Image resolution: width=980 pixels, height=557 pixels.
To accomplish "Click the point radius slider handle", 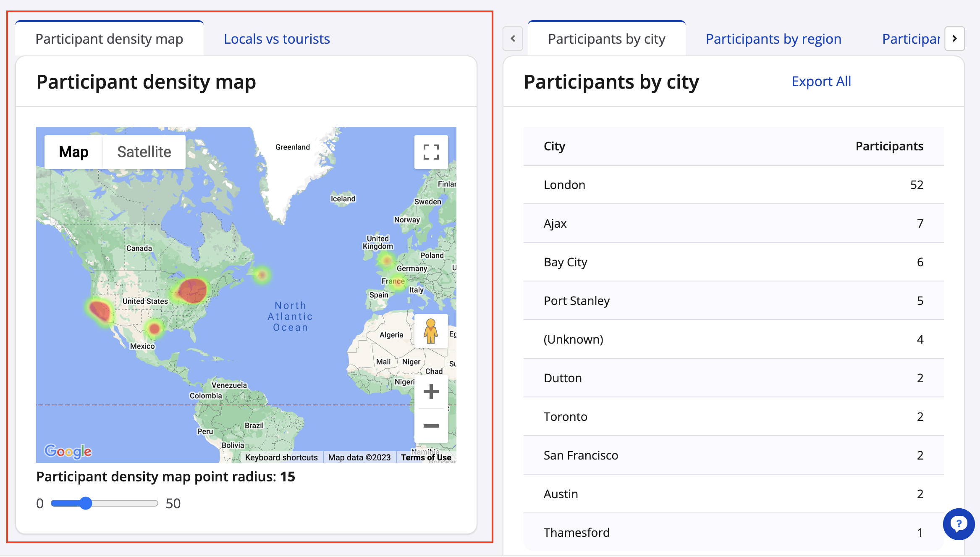I will point(86,503).
